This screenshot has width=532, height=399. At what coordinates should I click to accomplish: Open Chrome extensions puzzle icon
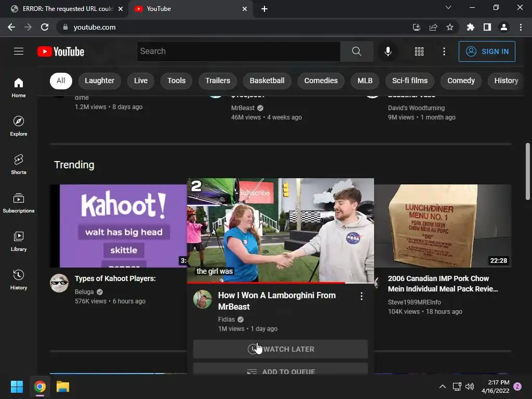(x=470, y=27)
